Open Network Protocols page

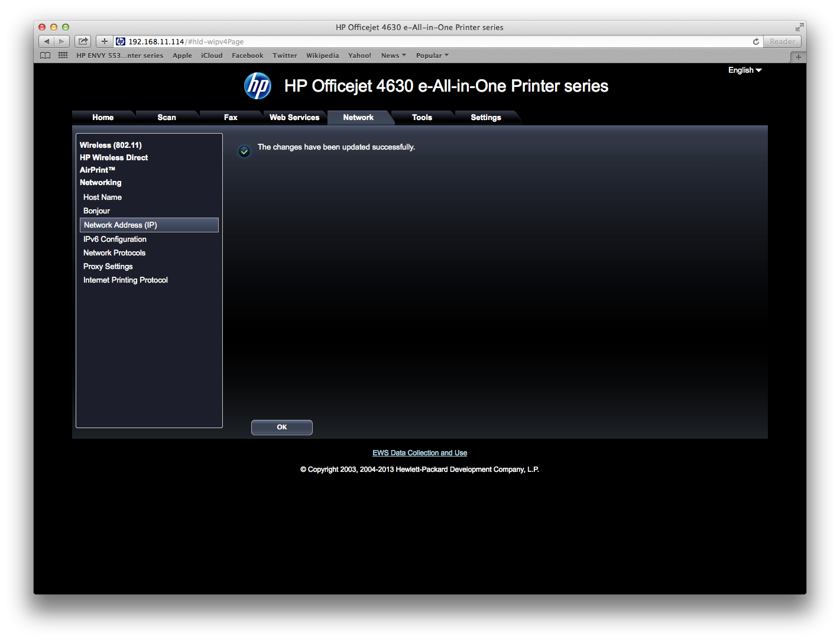114,252
